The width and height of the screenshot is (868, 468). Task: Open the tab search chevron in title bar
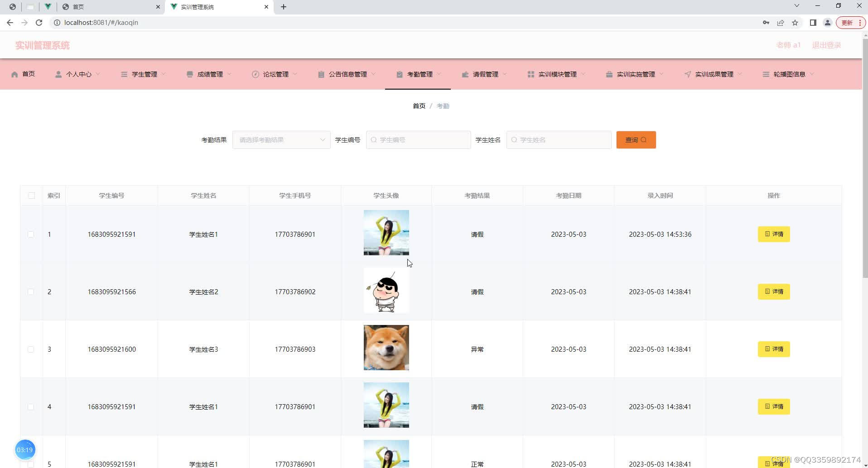[797, 6]
